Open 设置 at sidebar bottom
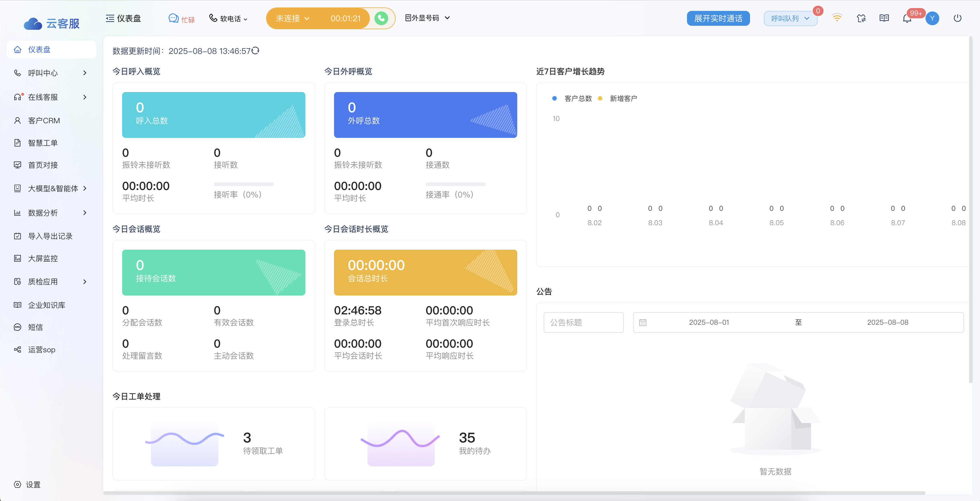This screenshot has height=501, width=980. (28, 484)
